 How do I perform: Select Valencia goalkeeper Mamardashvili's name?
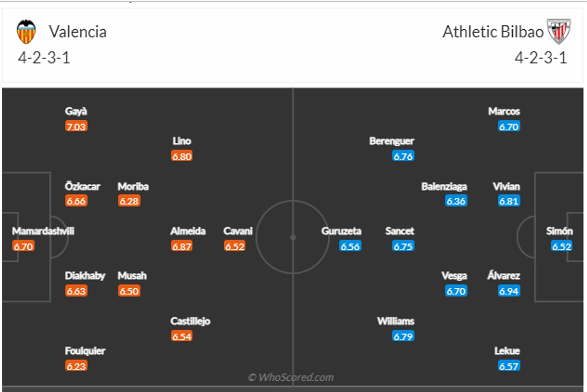[43, 231]
